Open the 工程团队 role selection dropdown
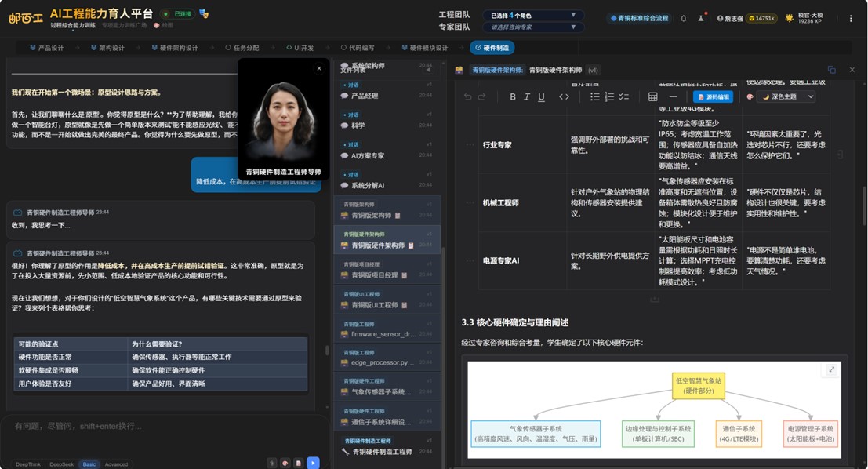868x469 pixels. click(533, 15)
